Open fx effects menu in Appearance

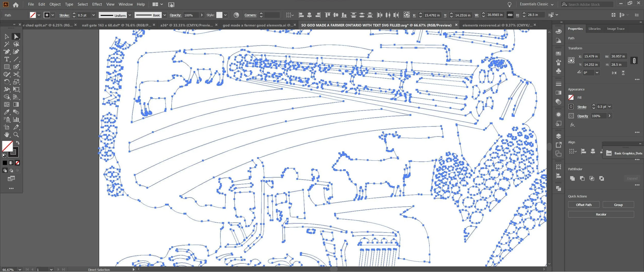pos(572,125)
